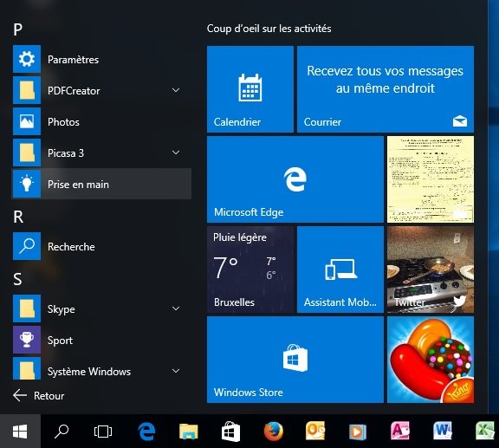
Task: Open File Explorer from the taskbar
Action: coord(188,432)
